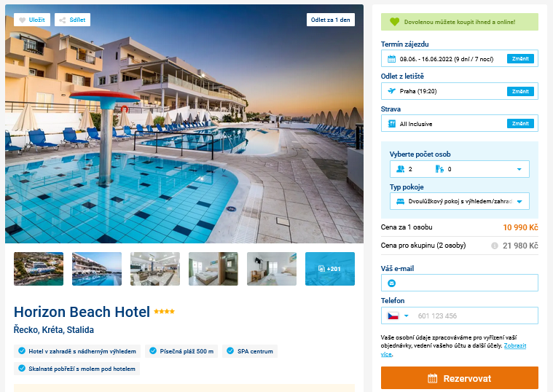Screen dimensions: 553x392
Task: Click checkmark beside SPA centrum
Action: 230,350
